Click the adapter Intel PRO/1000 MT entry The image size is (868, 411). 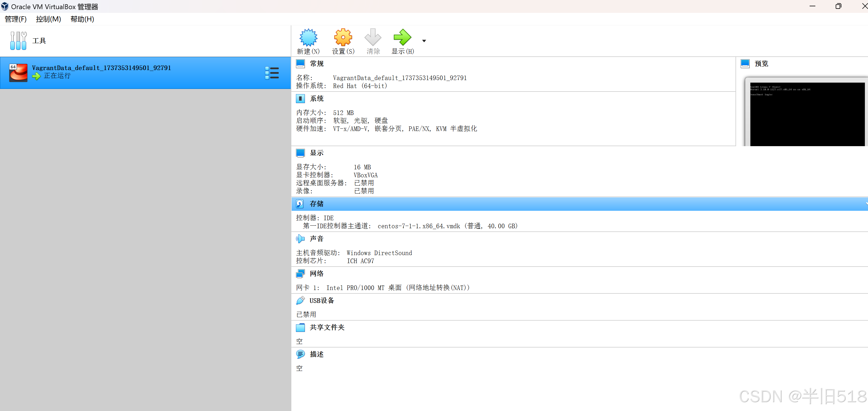pos(398,288)
